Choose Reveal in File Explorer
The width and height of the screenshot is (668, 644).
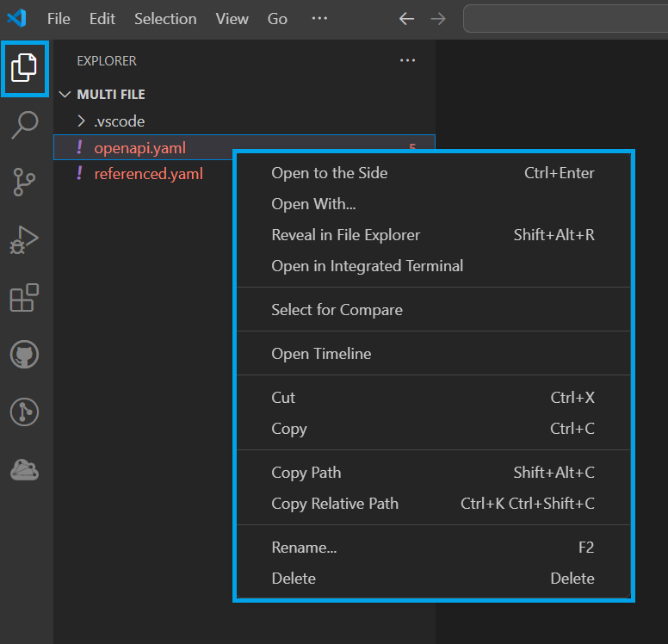point(433,235)
